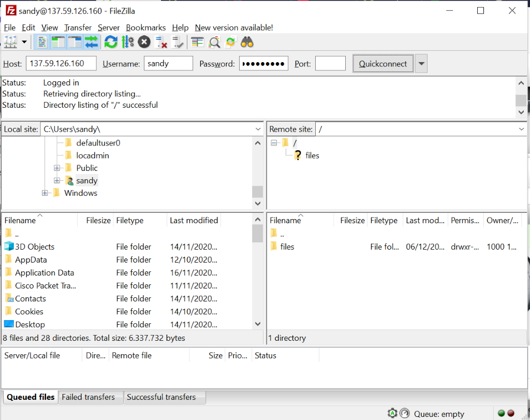Toggle transfer queue display icon
The width and height of the screenshot is (530, 420).
click(91, 42)
